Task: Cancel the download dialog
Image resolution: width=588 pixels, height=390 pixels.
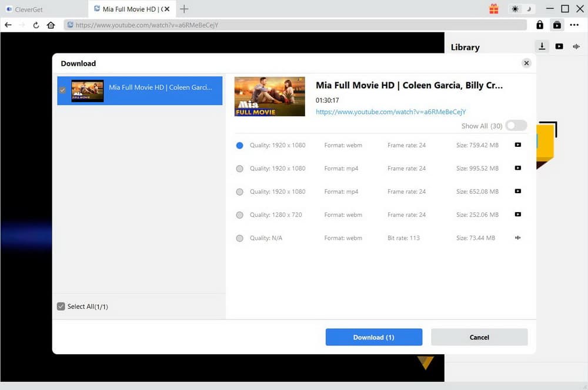Action: pos(479,337)
